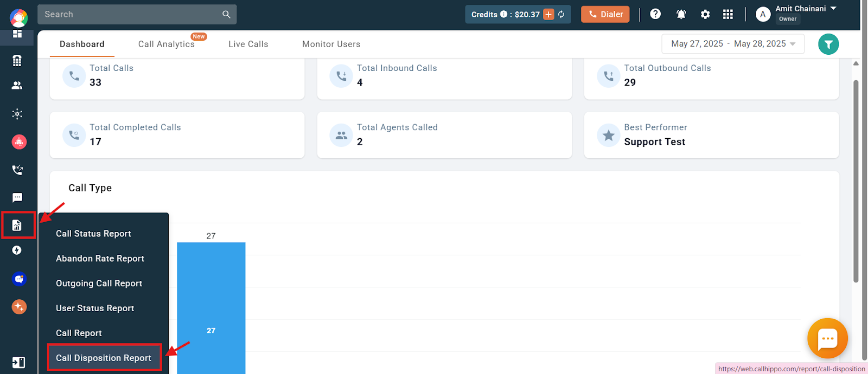Open the orange live chat widget
The image size is (868, 374).
[x=827, y=339]
